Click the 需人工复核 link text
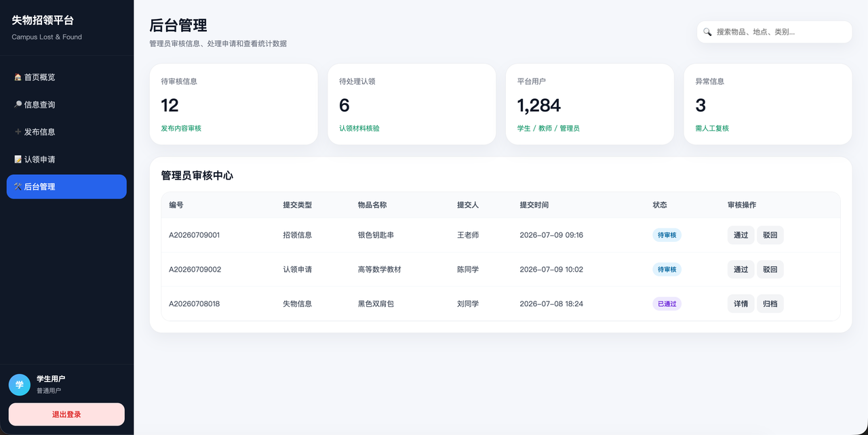 tap(712, 128)
